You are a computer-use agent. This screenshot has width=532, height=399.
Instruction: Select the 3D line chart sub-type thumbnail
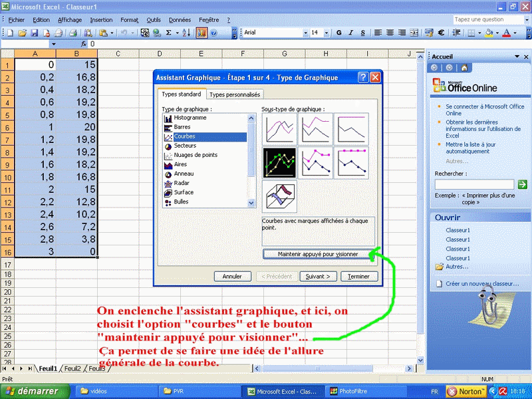pos(279,196)
